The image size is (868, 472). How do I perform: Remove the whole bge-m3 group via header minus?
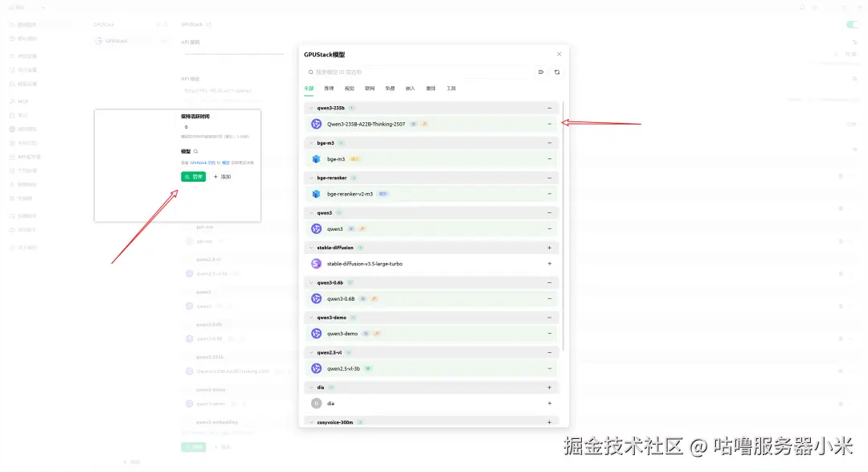[x=550, y=143]
